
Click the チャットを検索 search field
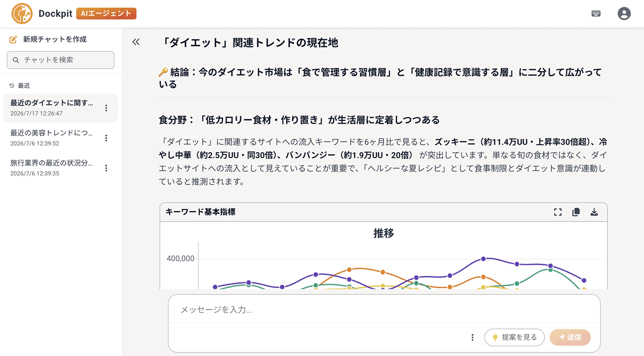tap(61, 60)
